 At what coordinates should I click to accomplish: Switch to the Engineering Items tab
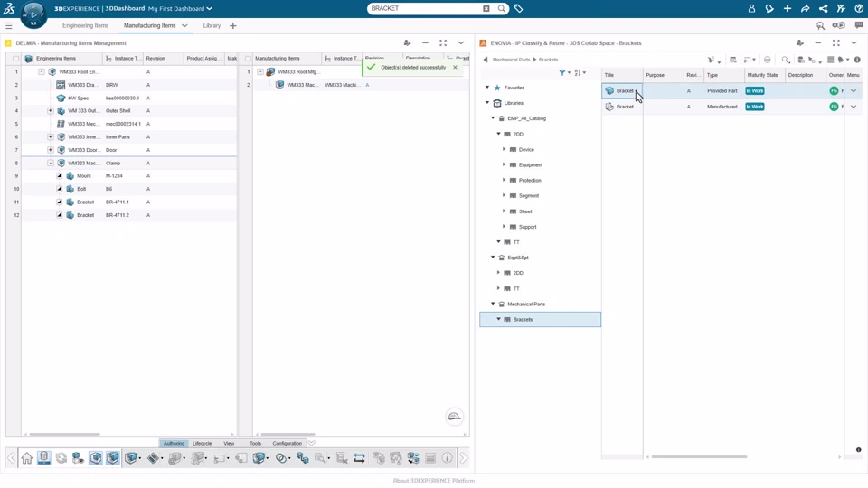coord(85,25)
